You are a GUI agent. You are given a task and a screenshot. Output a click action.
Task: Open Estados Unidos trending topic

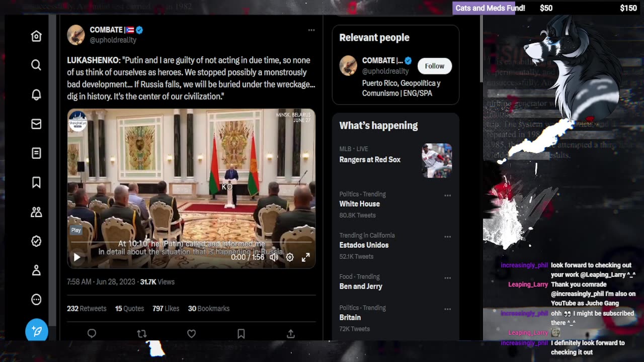click(x=364, y=245)
